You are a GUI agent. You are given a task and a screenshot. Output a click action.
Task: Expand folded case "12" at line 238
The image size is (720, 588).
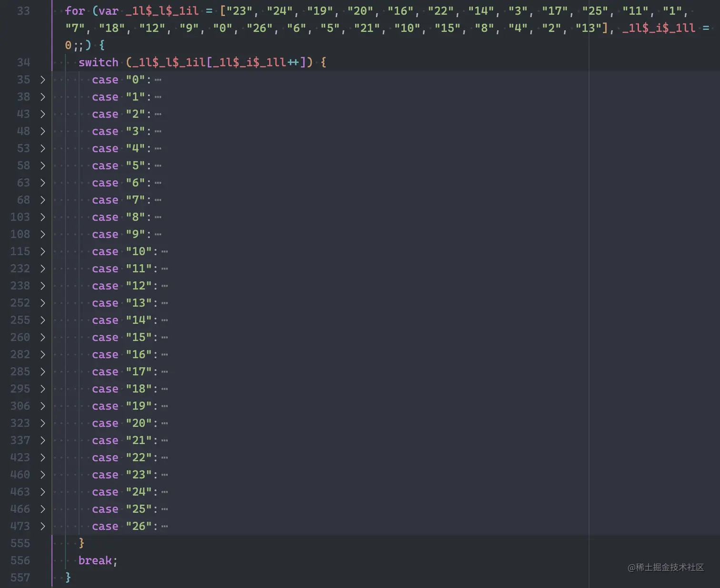[x=42, y=285]
